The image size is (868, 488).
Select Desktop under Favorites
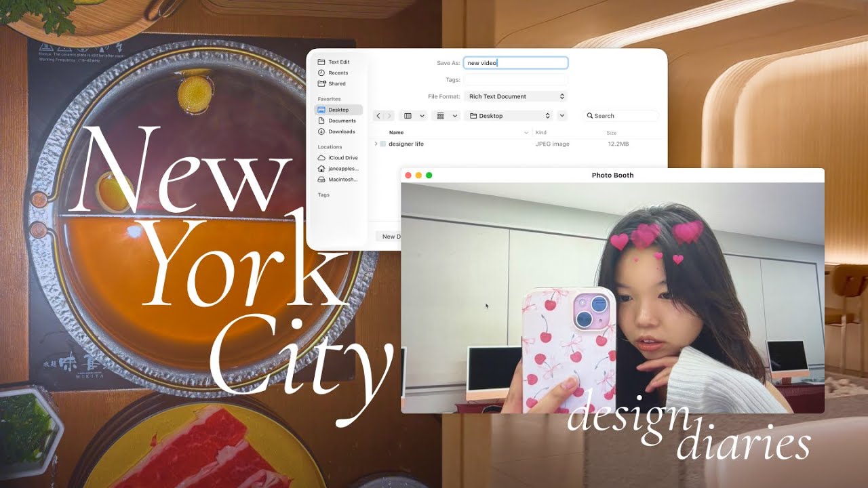338,110
